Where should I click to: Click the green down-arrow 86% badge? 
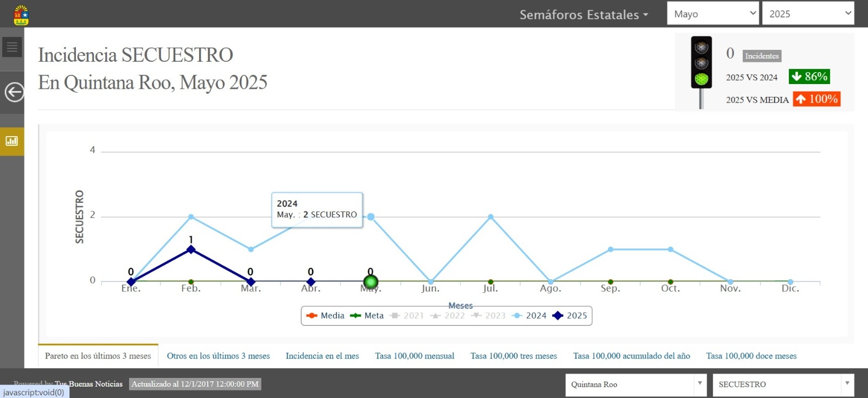click(809, 77)
